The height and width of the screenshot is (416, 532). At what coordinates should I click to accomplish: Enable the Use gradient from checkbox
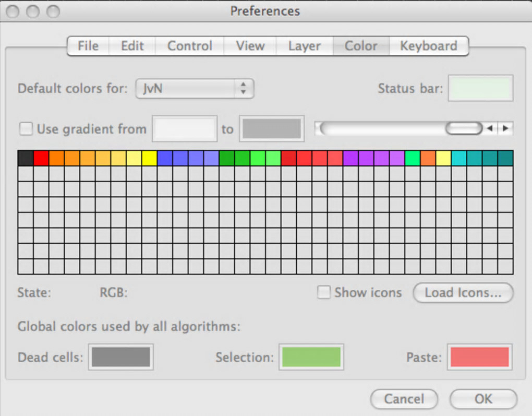point(26,129)
